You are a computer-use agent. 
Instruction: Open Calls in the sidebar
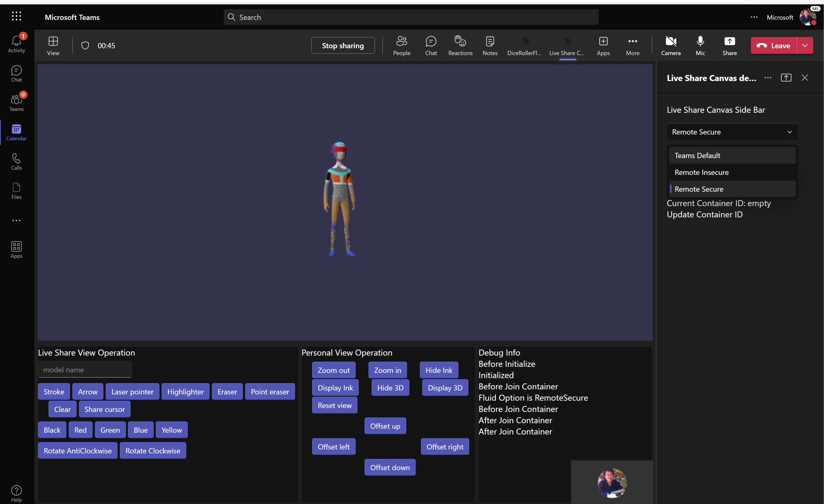point(16,162)
